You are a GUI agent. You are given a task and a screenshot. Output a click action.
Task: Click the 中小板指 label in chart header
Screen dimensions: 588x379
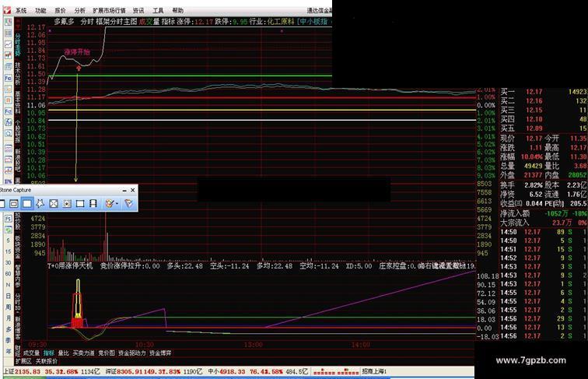[x=314, y=22]
